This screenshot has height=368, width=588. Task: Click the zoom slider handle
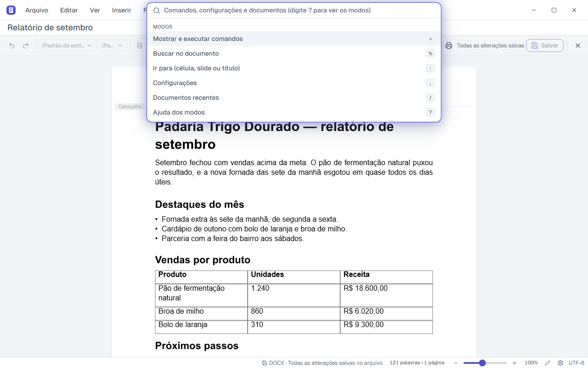[482, 363]
